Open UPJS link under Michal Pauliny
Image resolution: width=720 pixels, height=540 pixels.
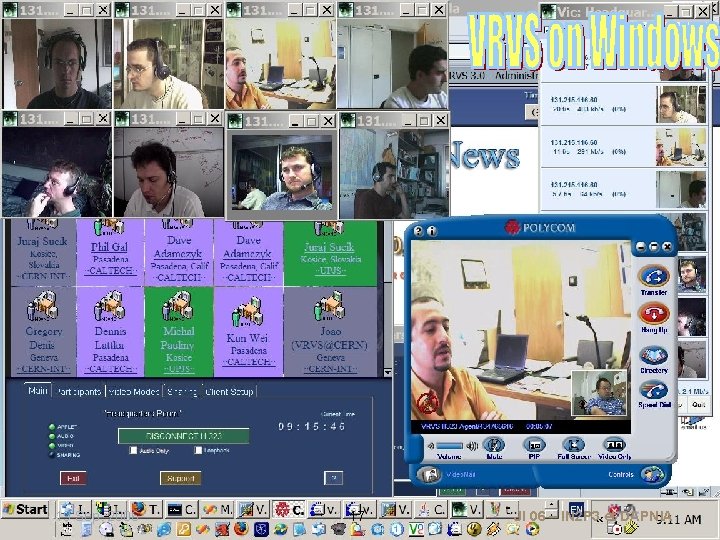[179, 369]
